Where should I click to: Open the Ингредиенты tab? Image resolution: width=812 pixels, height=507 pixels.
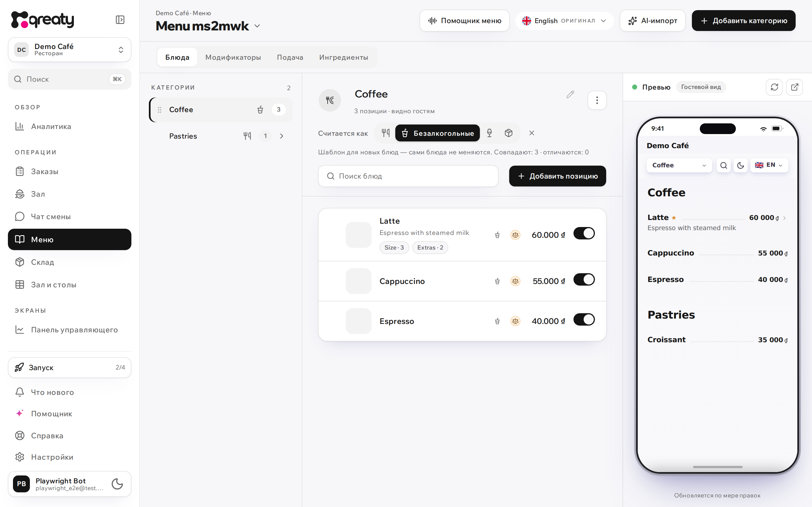(x=343, y=57)
